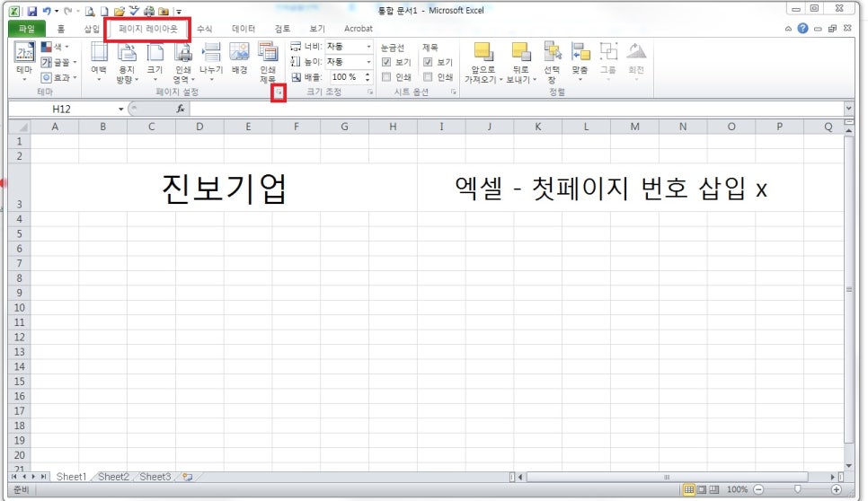The height and width of the screenshot is (501, 868).
Task: Open the 여백 (Margins) dropdown
Action: point(99,62)
